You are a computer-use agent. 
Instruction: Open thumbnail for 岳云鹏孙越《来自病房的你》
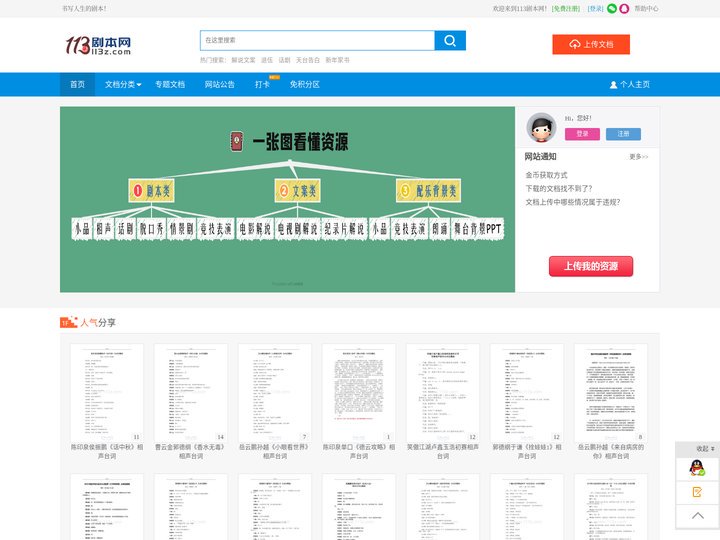click(611, 393)
